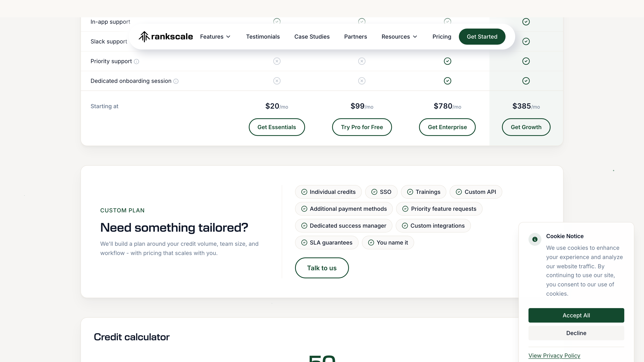This screenshot has height=362, width=644.
Task: Click the onboarding session checkmark for Enterprise
Action: point(448,81)
